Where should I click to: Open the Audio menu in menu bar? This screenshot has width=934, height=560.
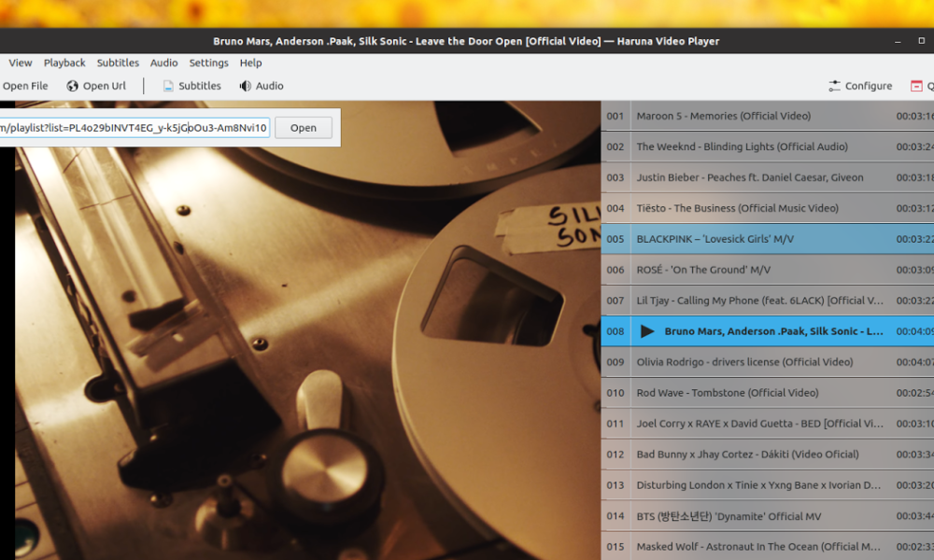point(163,63)
